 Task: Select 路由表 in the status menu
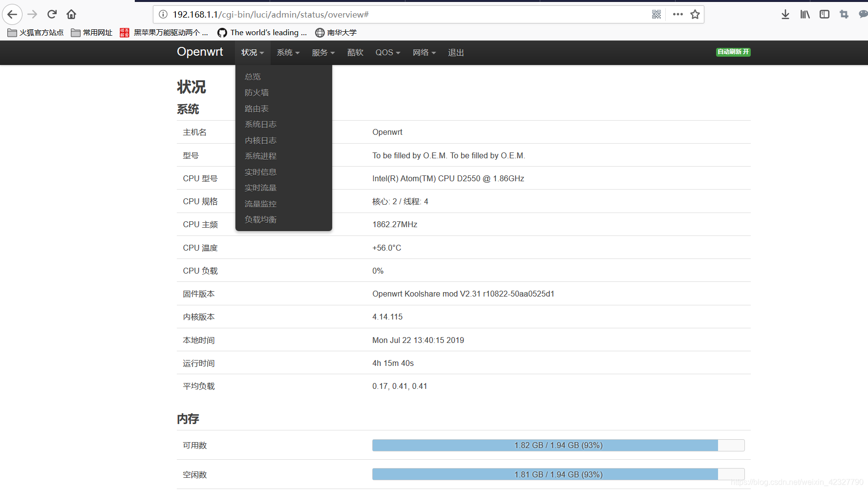[284, 108]
